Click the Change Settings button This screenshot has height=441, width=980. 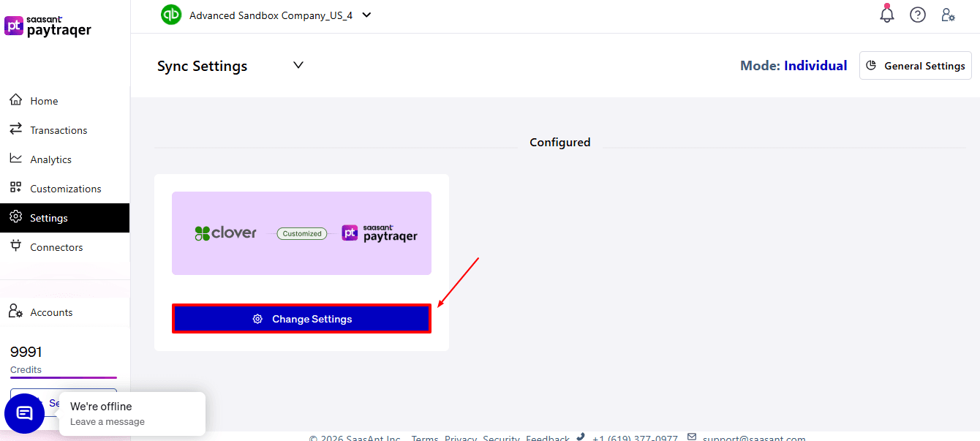click(301, 319)
